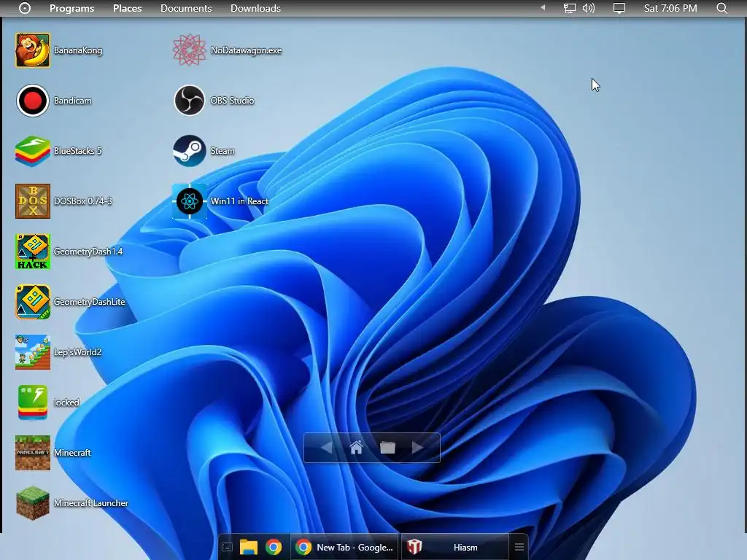Launch the Minecraft Launcher grass block icon
This screenshot has height=560, width=747.
click(32, 503)
